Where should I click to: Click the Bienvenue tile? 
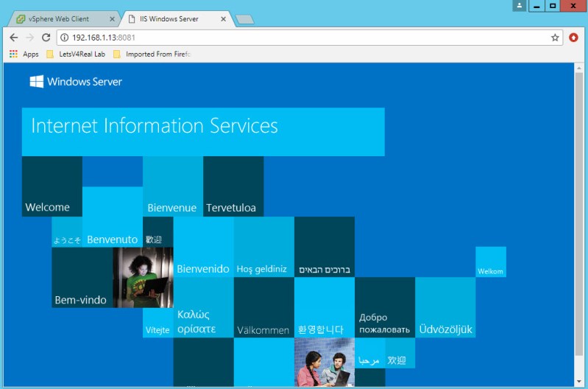click(172, 186)
